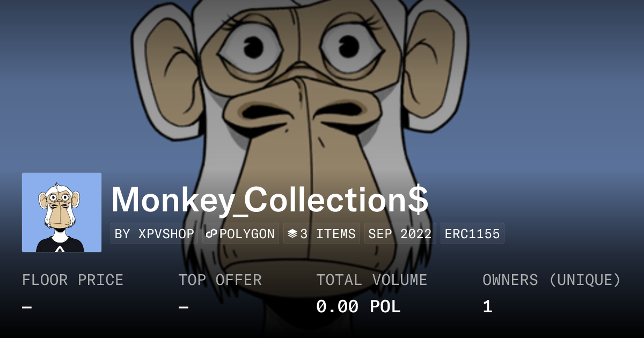This screenshot has height=338, width=644.
Task: Click the unique owners count 1
Action: point(487,307)
